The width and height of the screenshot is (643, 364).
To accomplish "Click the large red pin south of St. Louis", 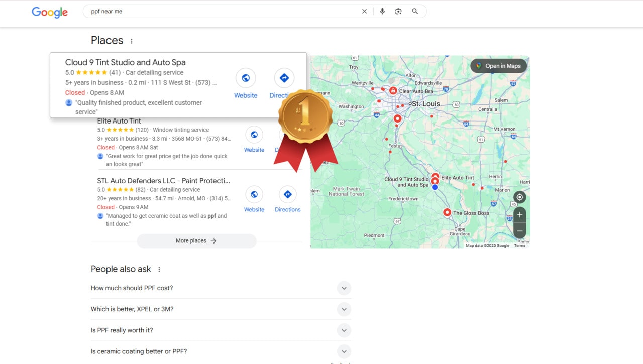I will [397, 119].
